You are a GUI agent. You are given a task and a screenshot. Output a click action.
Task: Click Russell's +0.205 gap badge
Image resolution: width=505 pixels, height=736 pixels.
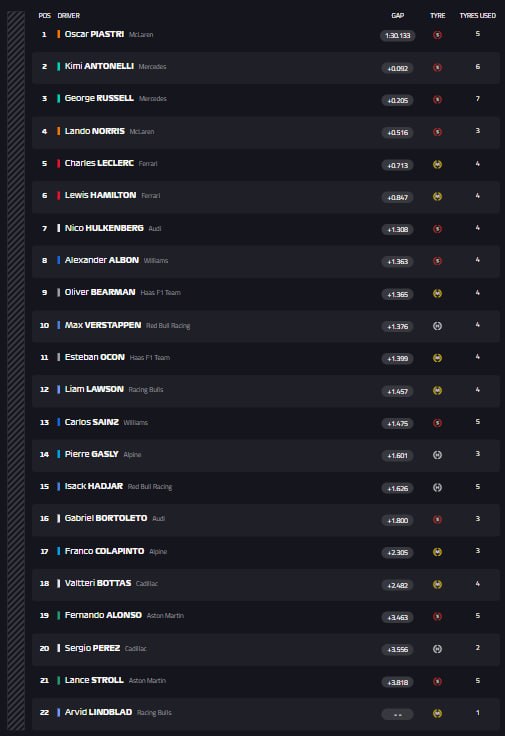click(x=398, y=100)
